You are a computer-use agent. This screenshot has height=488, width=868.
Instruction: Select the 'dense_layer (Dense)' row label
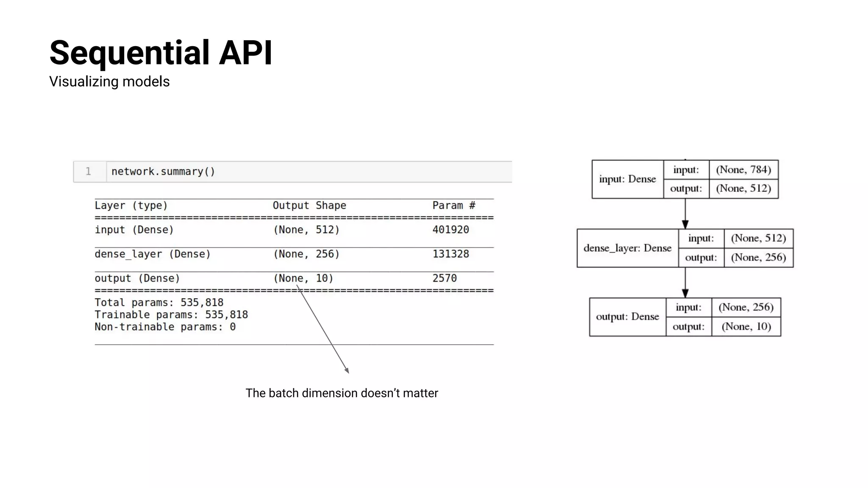(153, 254)
